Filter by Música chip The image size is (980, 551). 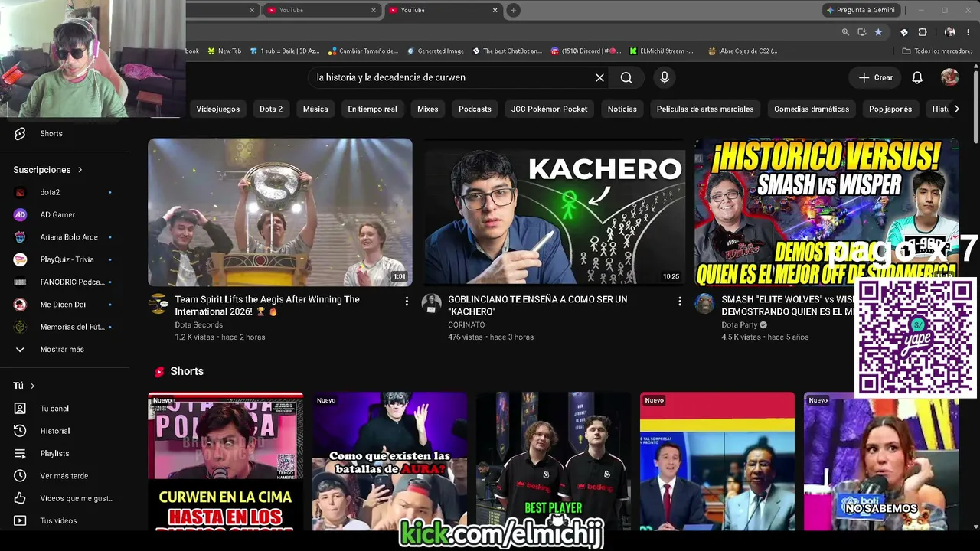pyautogui.click(x=315, y=109)
